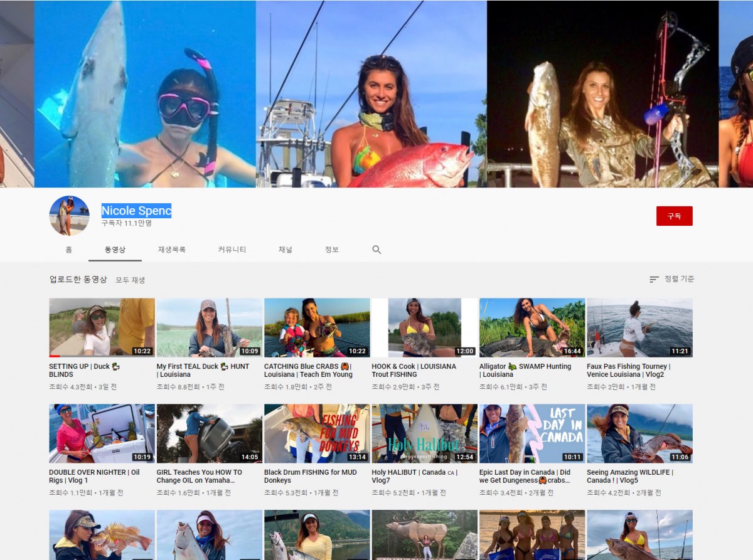Play the My First TEAL Duck HUNT video
Viewport: 753px width, 560px height.
tap(209, 327)
